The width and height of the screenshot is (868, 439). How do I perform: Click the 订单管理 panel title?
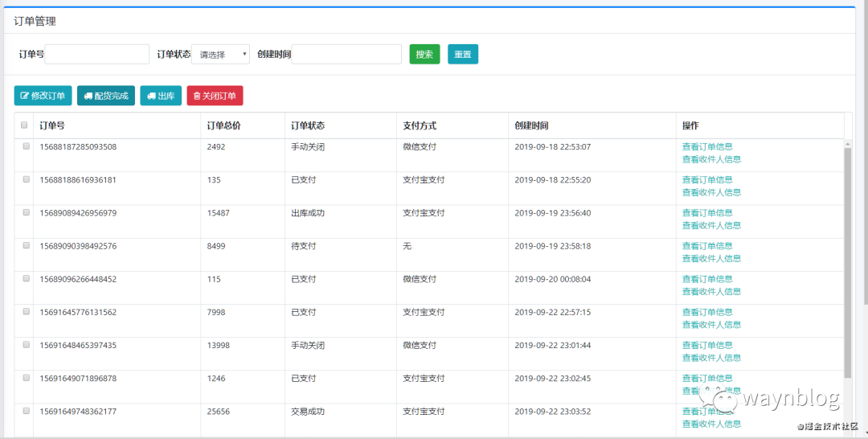[x=35, y=22]
